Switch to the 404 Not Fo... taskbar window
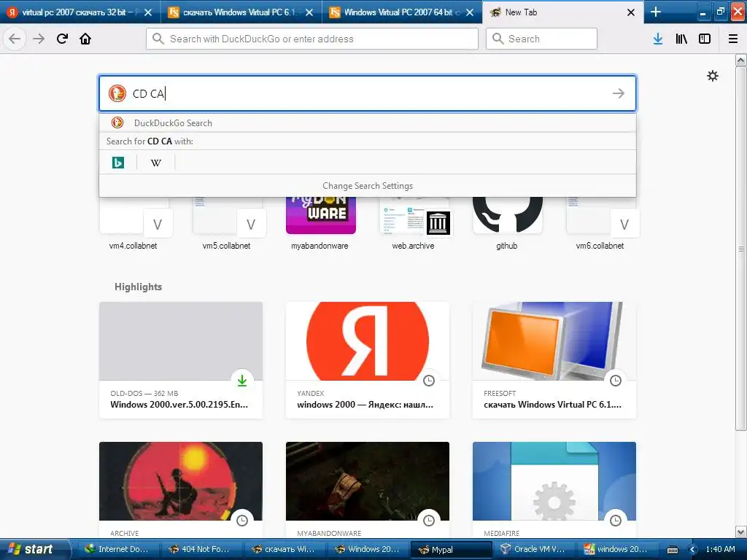 point(200,549)
